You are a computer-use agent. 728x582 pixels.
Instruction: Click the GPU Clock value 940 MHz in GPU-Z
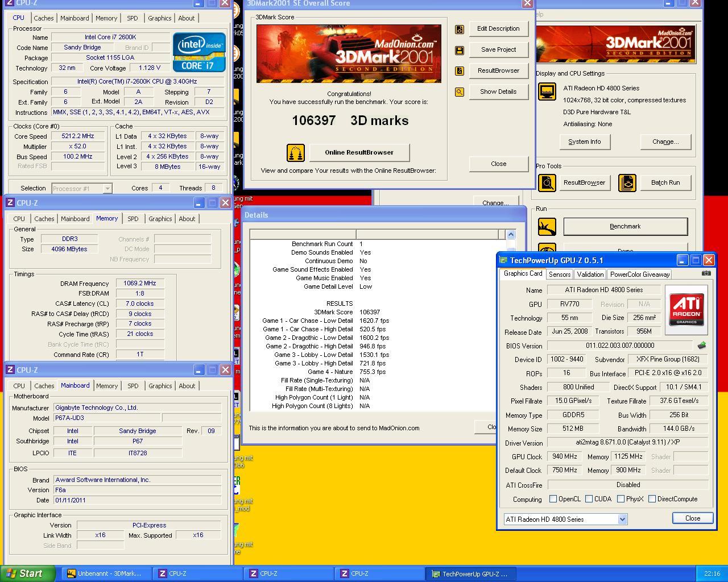565,456
